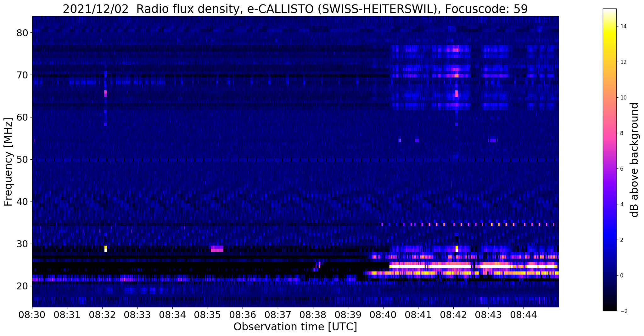Click the yellow spike at 08:32 near 29 MHz
This screenshot has height=336, width=644.
(105, 249)
